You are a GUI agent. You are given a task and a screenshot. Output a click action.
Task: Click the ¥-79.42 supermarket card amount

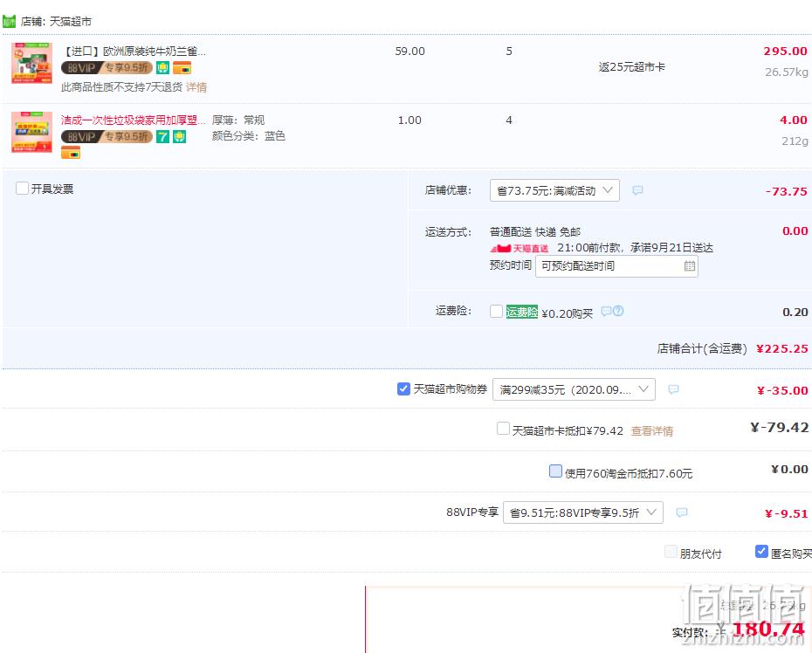point(780,428)
